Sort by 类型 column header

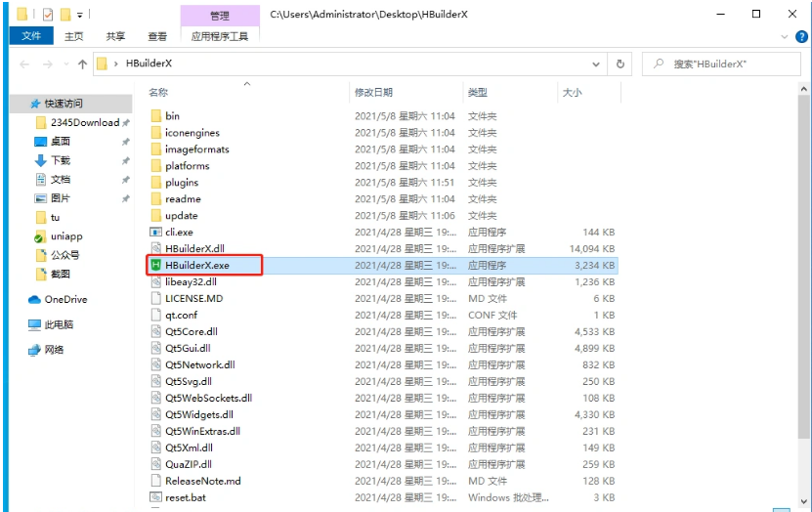tap(478, 92)
